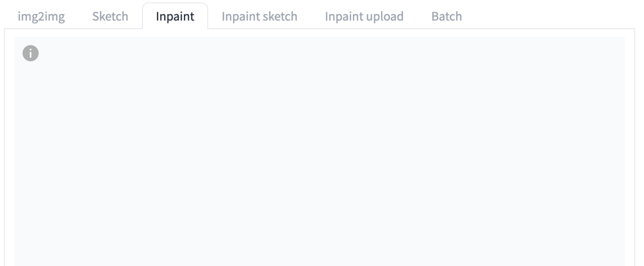Select the Sketch mode tab

(110, 16)
